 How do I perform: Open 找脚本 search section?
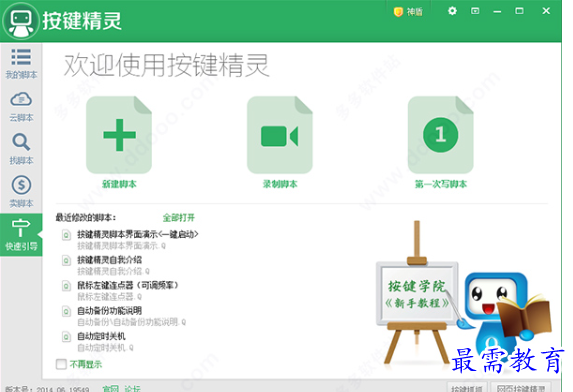click(21, 149)
